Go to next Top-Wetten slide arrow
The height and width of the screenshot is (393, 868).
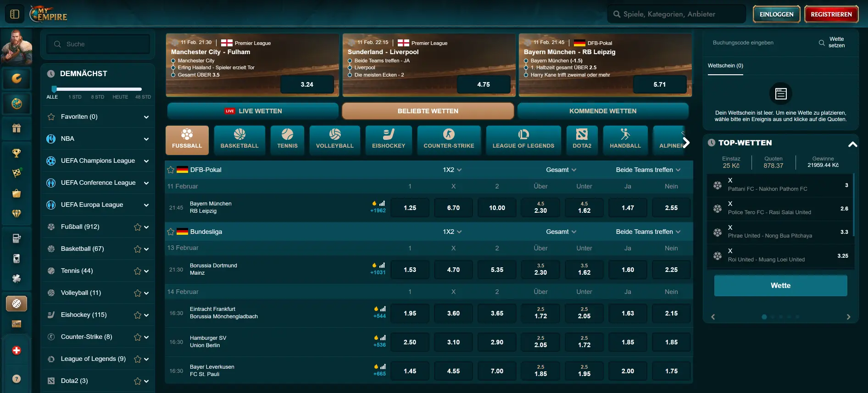[848, 317]
